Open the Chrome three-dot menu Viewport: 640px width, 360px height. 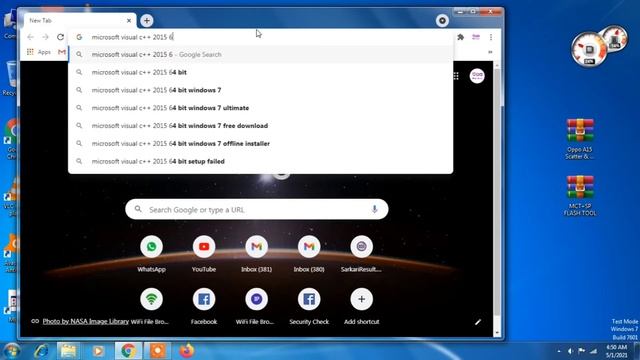[x=491, y=37]
